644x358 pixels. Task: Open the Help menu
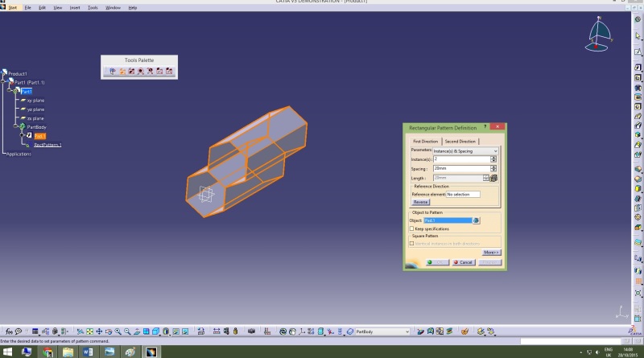(132, 7)
